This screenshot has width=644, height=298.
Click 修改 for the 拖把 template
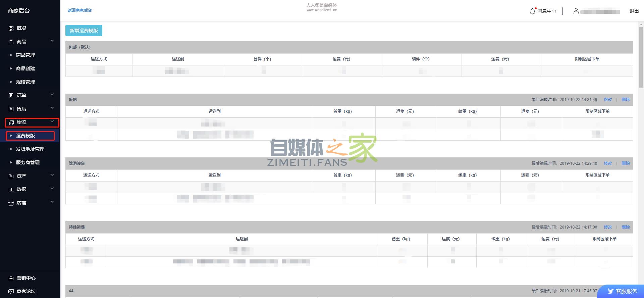(608, 100)
